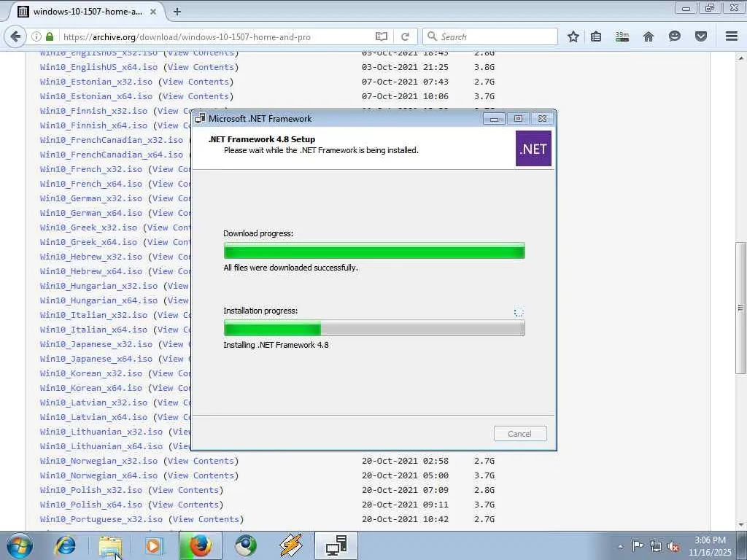Open site information icon in address bar
747x560 pixels.
[x=36, y=36]
